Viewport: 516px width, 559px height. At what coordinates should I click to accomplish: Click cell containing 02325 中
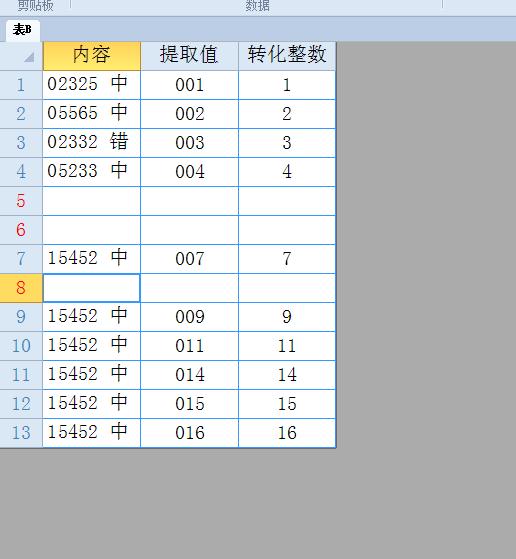click(92, 85)
